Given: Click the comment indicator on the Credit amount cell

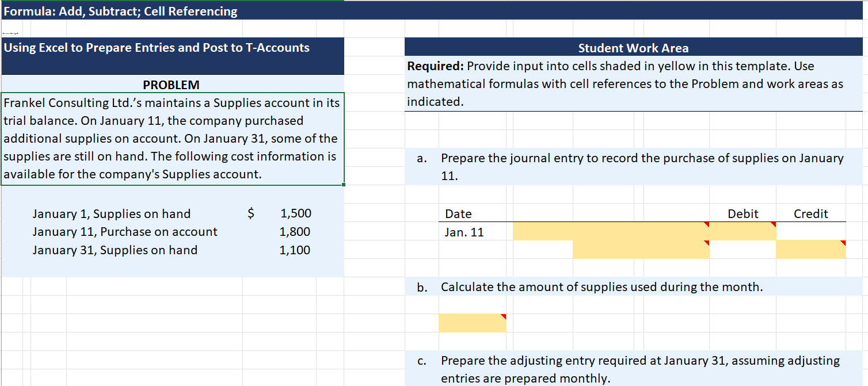Looking at the screenshot, I should [x=842, y=243].
